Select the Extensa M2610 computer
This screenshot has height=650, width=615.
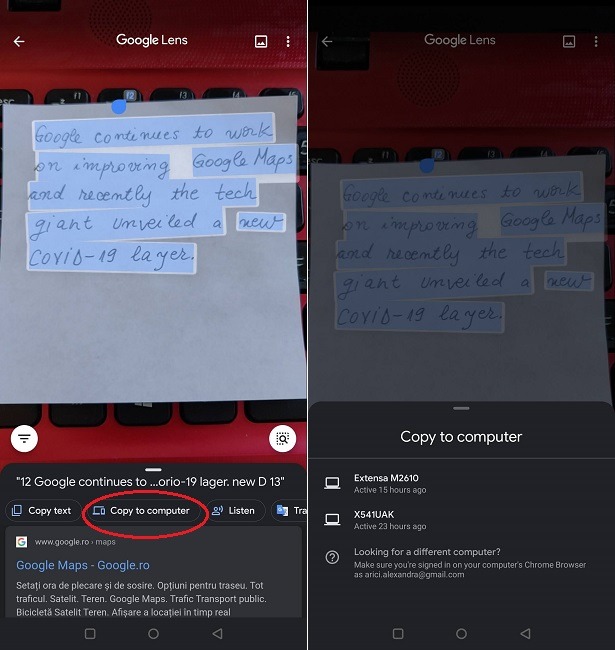coord(461,483)
